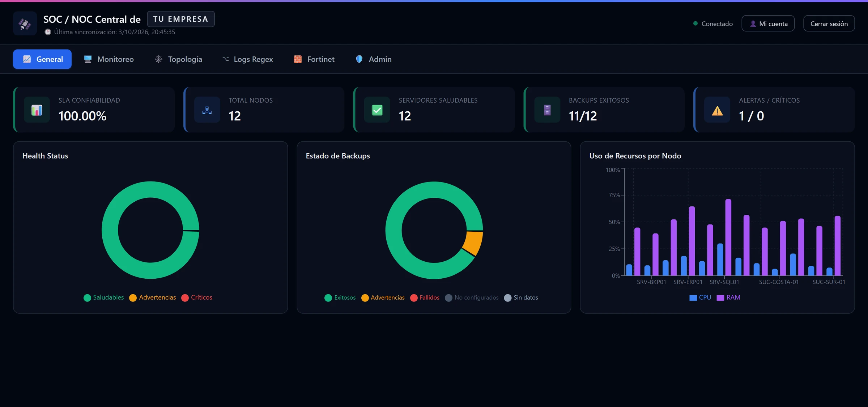Click the clock icon beside Última sincronización

click(x=48, y=32)
